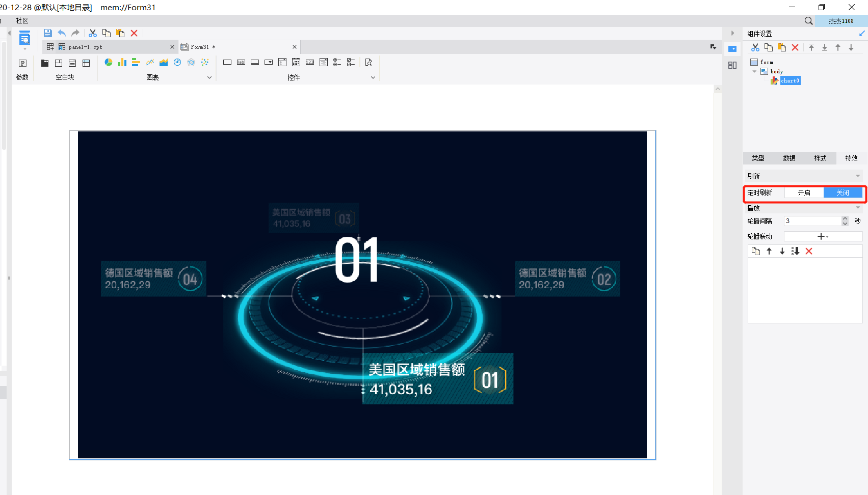Click the 轮播间隔 input field
The height and width of the screenshot is (495, 868).
tap(812, 221)
